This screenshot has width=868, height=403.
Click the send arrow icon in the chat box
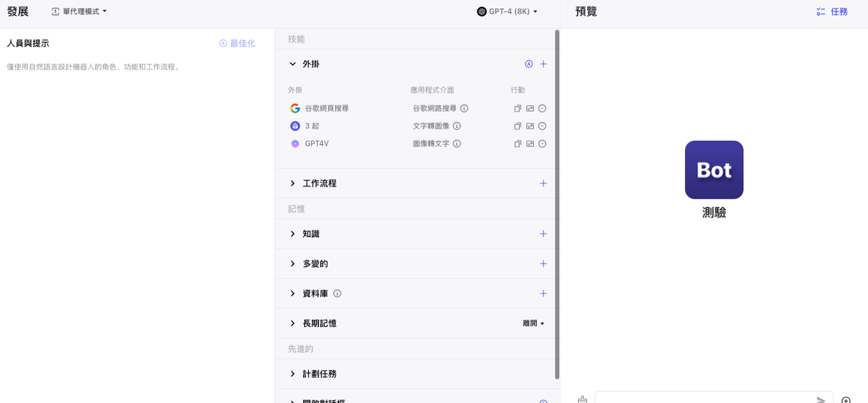click(x=821, y=400)
